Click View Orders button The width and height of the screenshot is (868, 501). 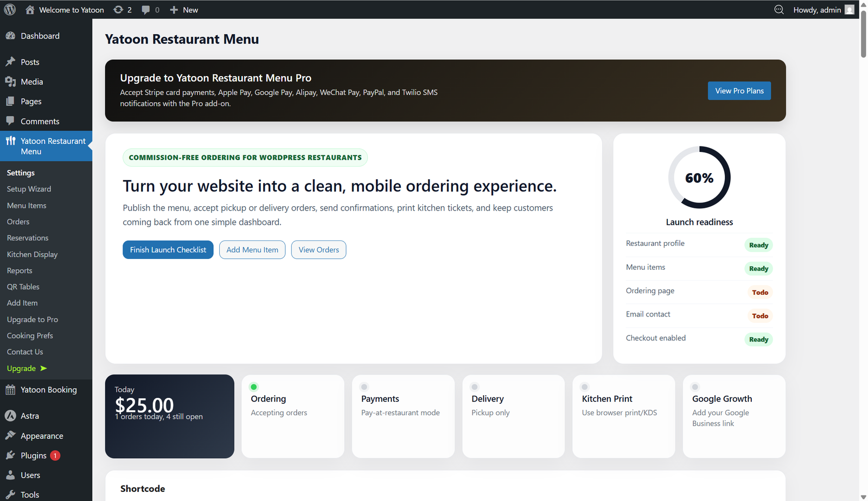pyautogui.click(x=318, y=250)
